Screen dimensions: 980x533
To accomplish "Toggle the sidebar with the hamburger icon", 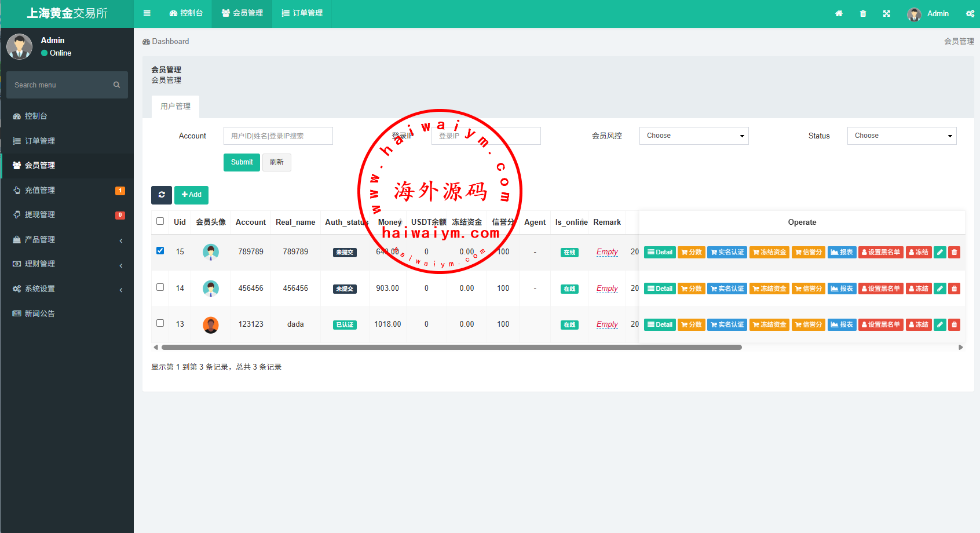I will coord(147,13).
